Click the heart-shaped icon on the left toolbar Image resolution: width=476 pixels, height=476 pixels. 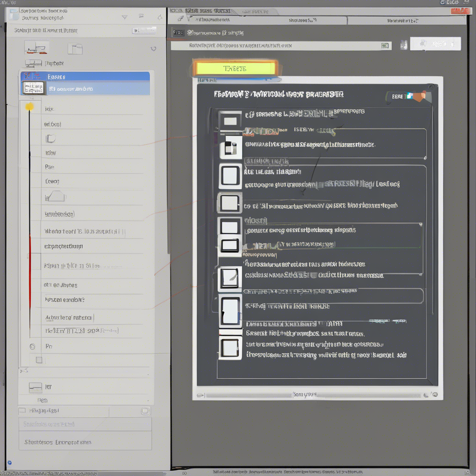click(153, 48)
